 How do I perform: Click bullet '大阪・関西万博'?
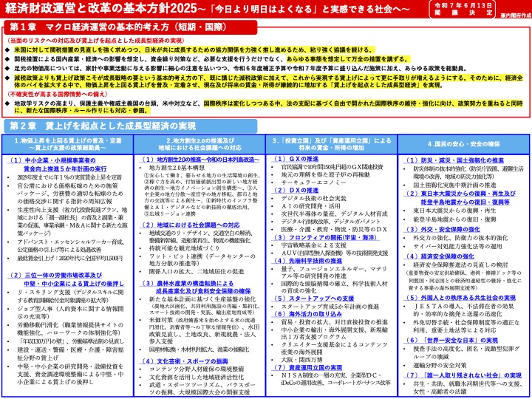click(x=301, y=361)
